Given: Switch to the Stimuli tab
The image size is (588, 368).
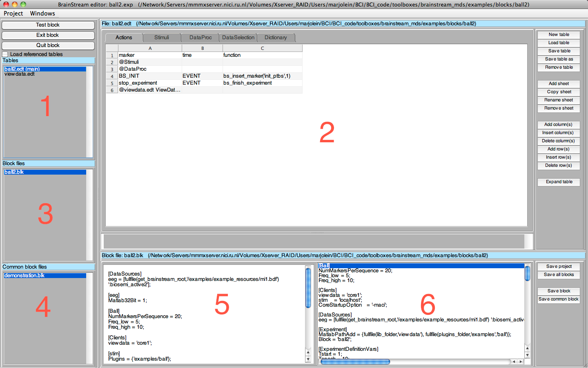Looking at the screenshot, I should 161,38.
